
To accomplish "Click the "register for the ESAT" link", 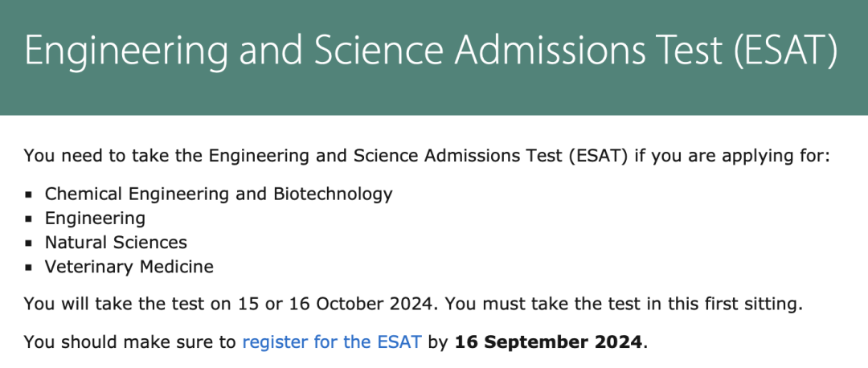I will tap(331, 341).
